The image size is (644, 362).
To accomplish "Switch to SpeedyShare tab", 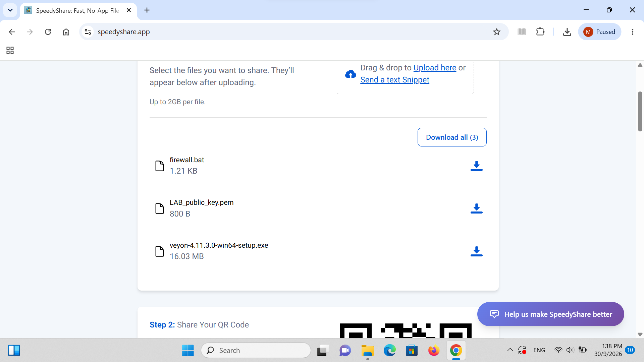I will pos(78,10).
